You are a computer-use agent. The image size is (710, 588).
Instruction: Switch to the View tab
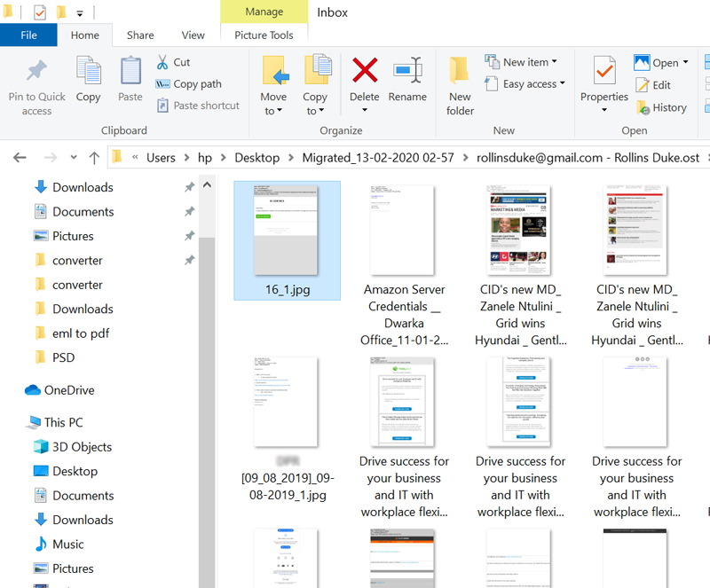coord(193,35)
